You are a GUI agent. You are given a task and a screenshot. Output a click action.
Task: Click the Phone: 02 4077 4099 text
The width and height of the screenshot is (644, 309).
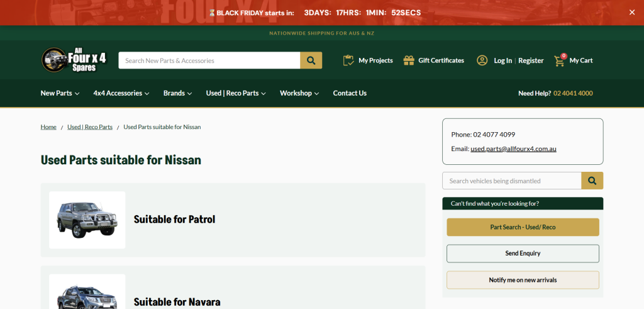tap(483, 135)
